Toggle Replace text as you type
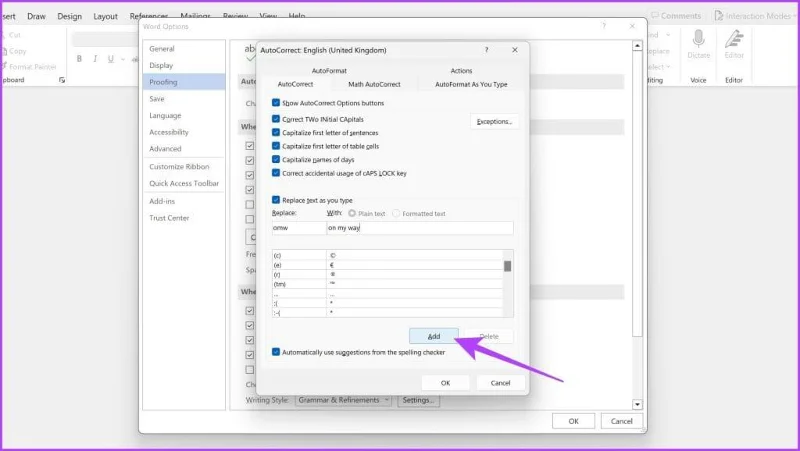Viewport: 800px width, 451px height. pos(276,200)
